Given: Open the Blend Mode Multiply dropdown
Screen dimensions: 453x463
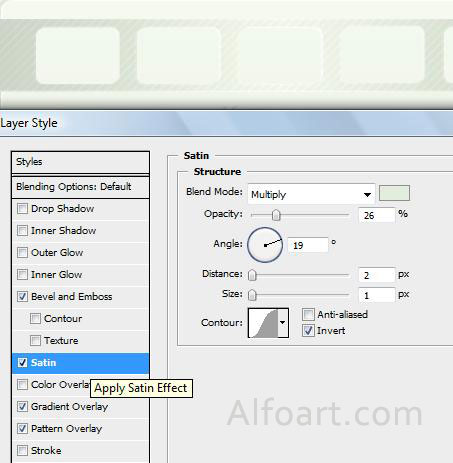Looking at the screenshot, I should (311, 194).
